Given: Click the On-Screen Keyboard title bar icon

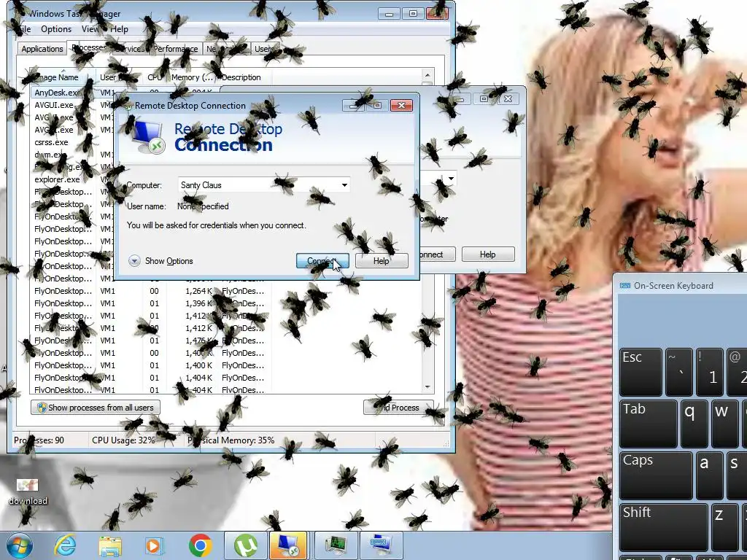Looking at the screenshot, I should (625, 285).
